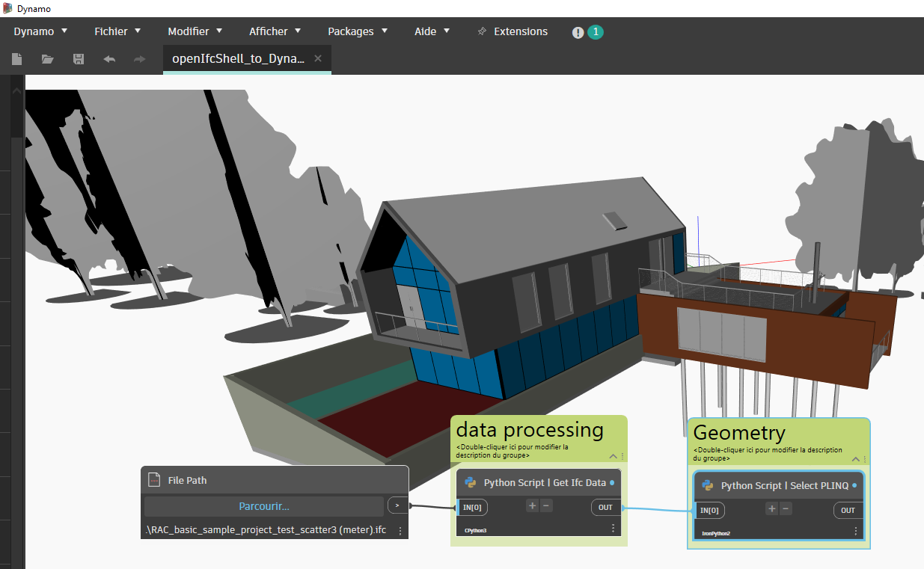Click the Parcourir... browse button
Screen dimensions: 924x569
pos(264,506)
